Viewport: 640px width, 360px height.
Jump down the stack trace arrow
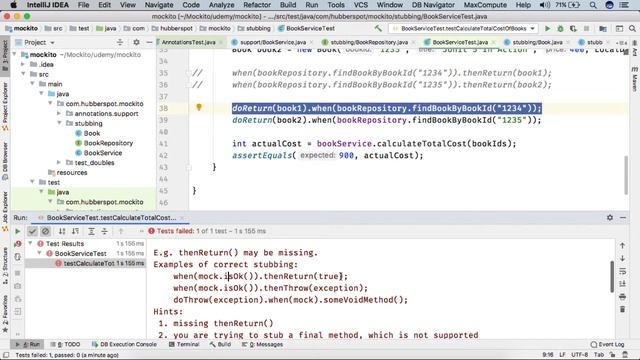(622, 258)
